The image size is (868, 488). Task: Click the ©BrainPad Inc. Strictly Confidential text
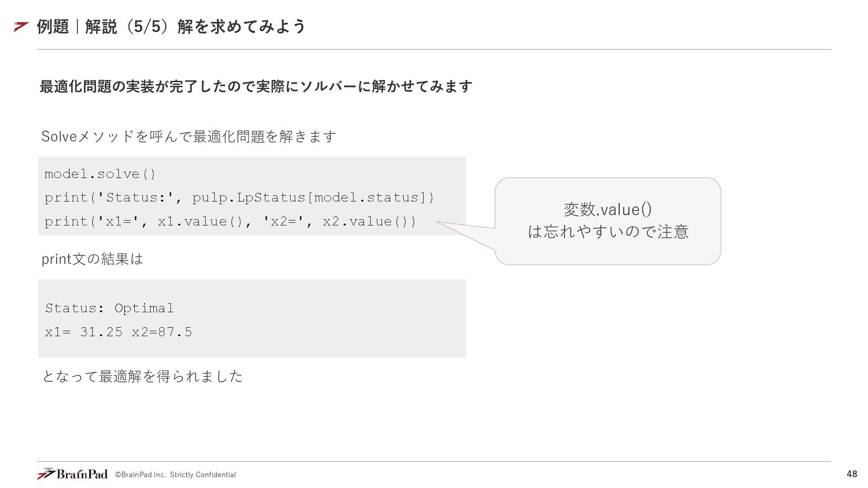[175, 474]
